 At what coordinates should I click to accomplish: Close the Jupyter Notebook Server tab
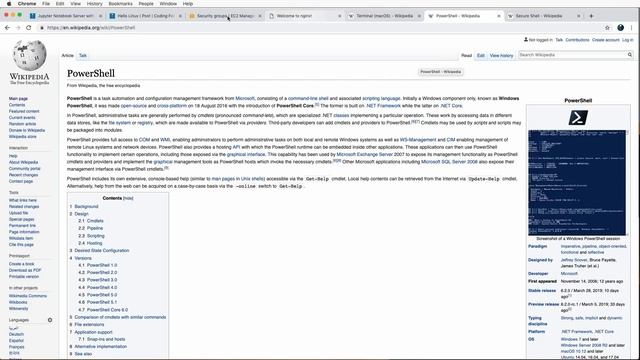click(100, 16)
